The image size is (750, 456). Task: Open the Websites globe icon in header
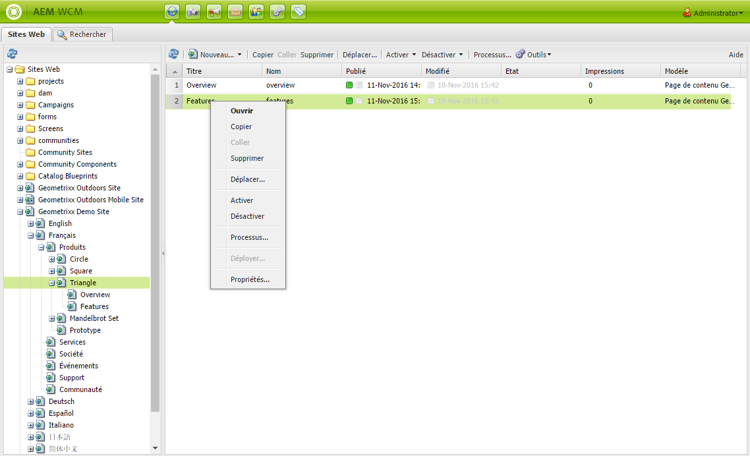[172, 11]
